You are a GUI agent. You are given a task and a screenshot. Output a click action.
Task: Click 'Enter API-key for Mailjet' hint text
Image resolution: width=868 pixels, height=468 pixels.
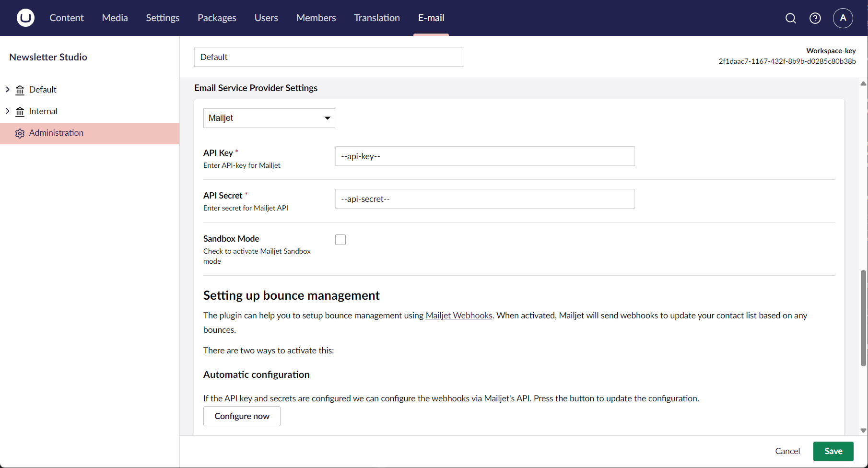point(242,165)
